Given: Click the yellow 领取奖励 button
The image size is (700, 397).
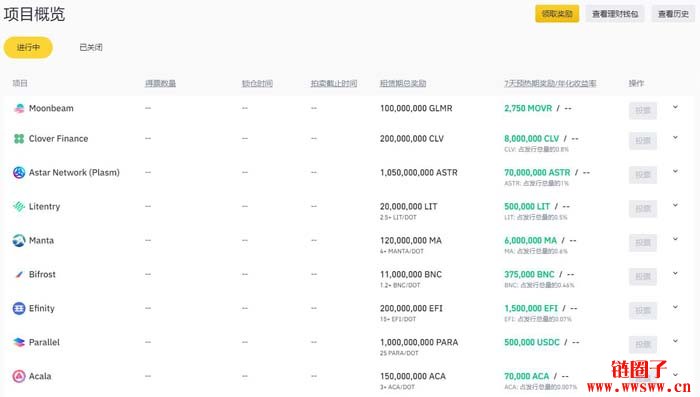Looking at the screenshot, I should (557, 14).
